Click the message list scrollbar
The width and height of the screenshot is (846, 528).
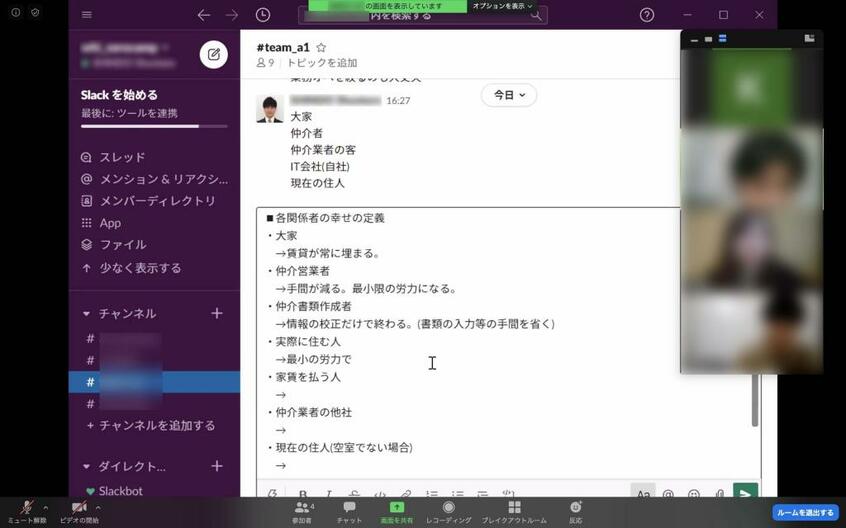coord(755,400)
